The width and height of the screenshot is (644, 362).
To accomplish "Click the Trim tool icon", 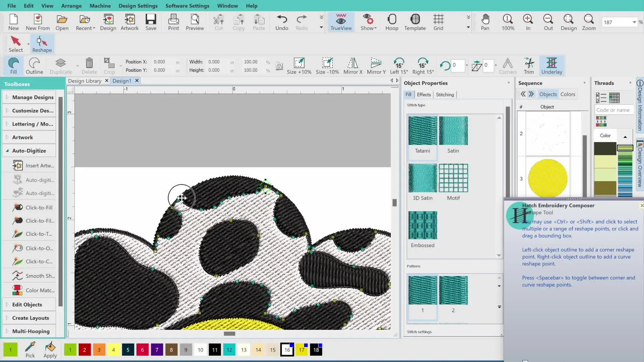I will pyautogui.click(x=529, y=66).
